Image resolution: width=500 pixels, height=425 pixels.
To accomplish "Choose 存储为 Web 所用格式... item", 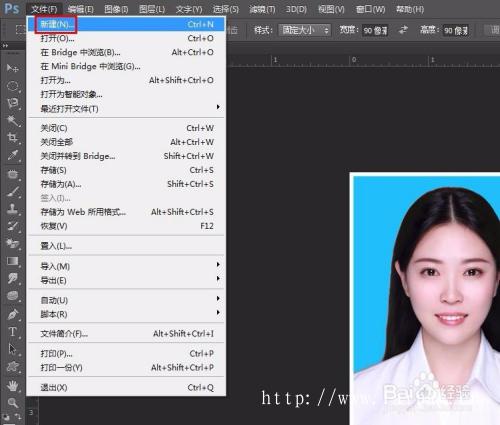I will point(126,212).
